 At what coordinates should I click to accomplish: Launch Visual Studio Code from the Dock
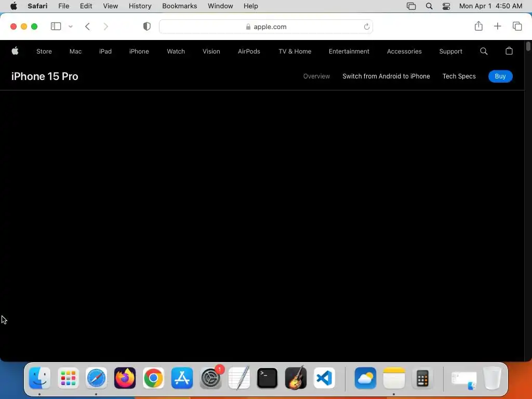(324, 378)
